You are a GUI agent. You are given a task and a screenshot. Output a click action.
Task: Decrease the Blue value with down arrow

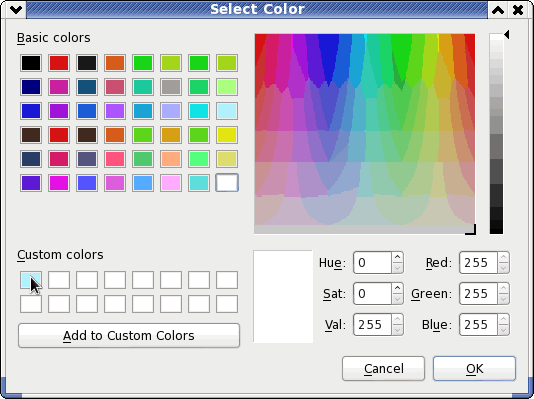(x=503, y=330)
